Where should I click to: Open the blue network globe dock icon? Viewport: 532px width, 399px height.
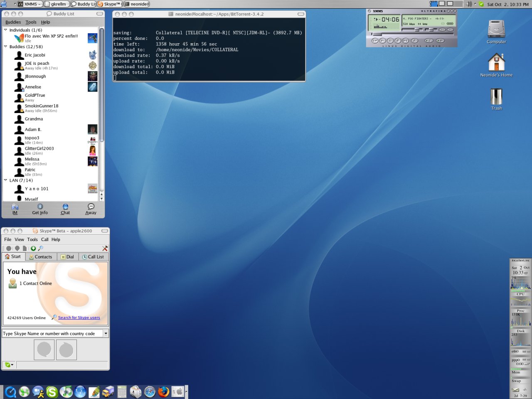(x=80, y=392)
